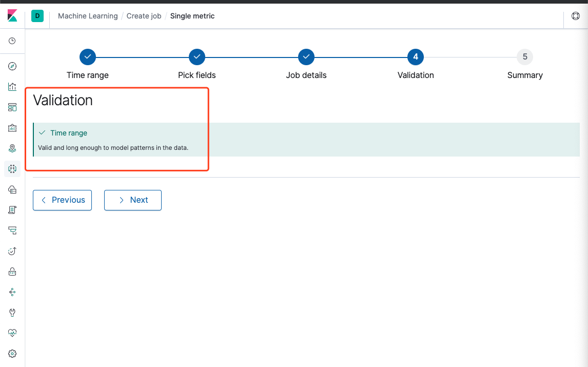This screenshot has height=367, width=588.
Task: Open Uptime via the checkmark icon
Action: [x=12, y=250]
